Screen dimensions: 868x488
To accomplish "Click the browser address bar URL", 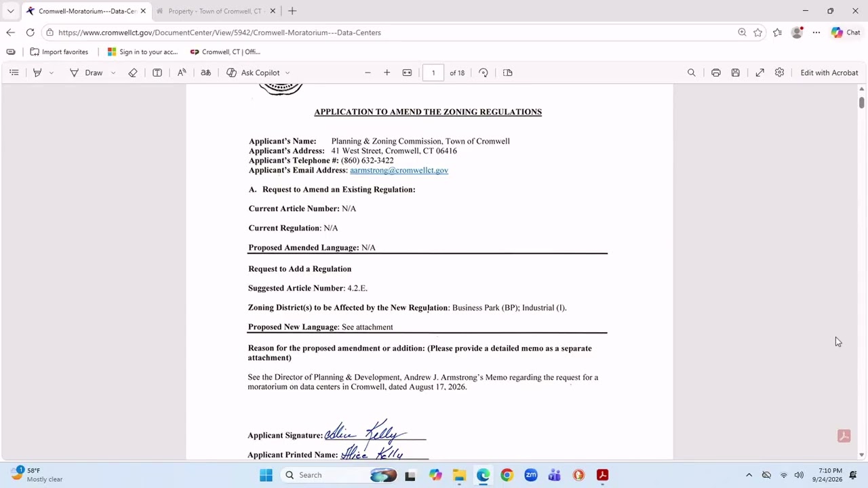I will pos(219,33).
